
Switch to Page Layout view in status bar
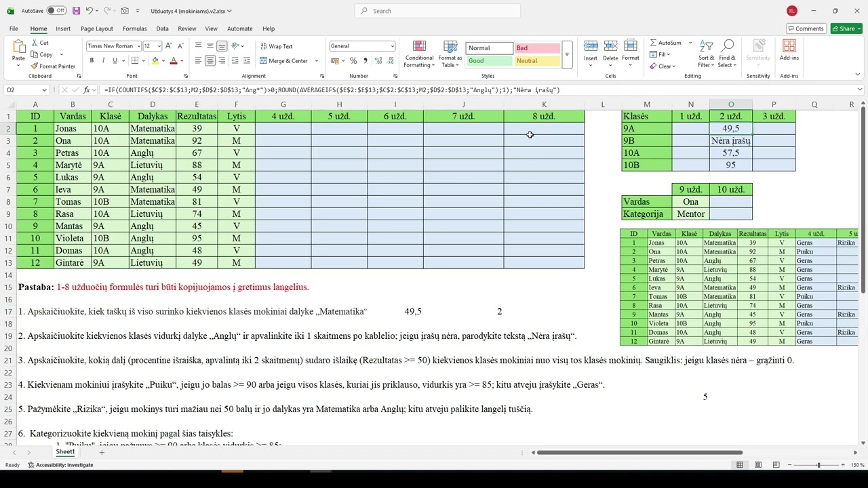(x=758, y=465)
